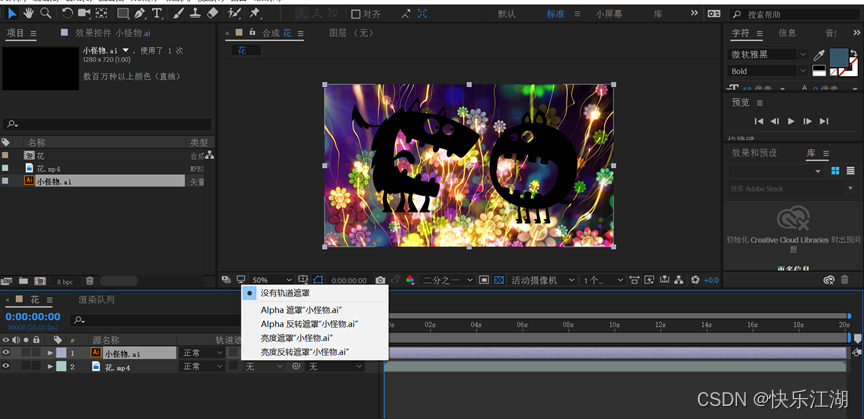Select the Puppet Pin tool
The width and height of the screenshot is (864, 419).
coord(255,13)
